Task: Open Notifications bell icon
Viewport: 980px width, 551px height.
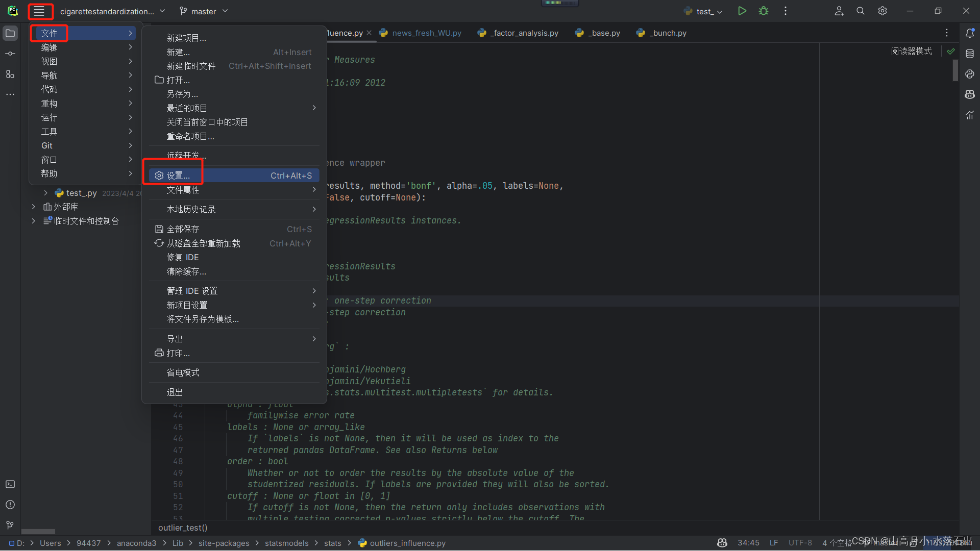Action: 970,33
